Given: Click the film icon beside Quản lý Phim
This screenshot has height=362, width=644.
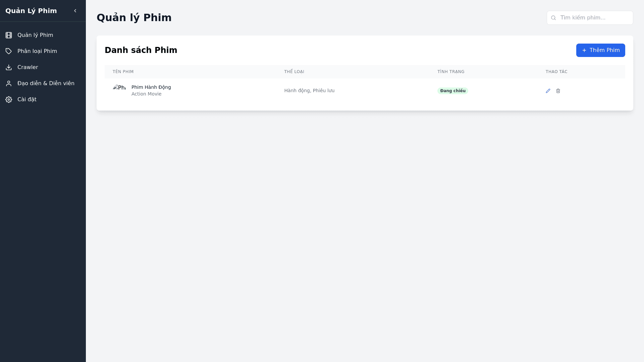Looking at the screenshot, I should pyautogui.click(x=9, y=35).
